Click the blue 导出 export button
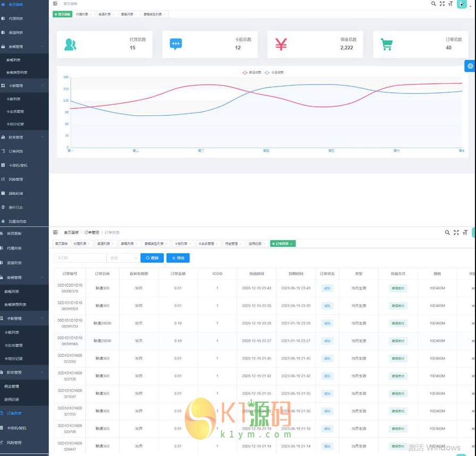 point(178,258)
